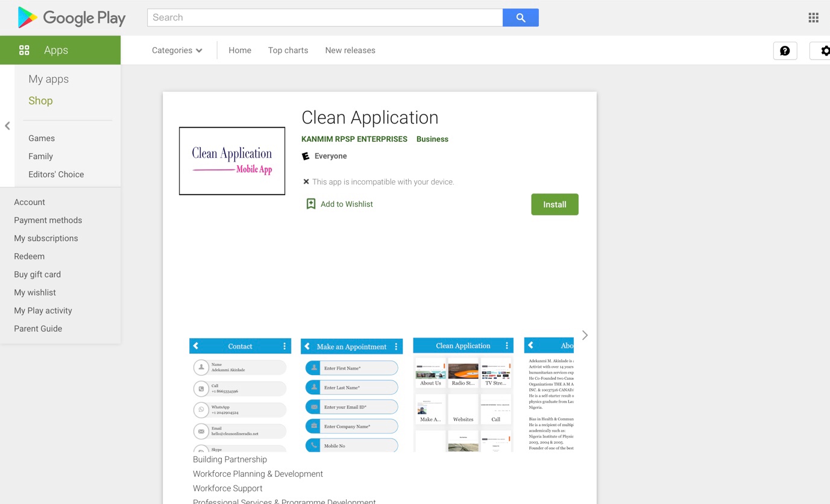Click 'Workforce Planning & Development' text
This screenshot has height=504, width=830.
pyautogui.click(x=258, y=474)
